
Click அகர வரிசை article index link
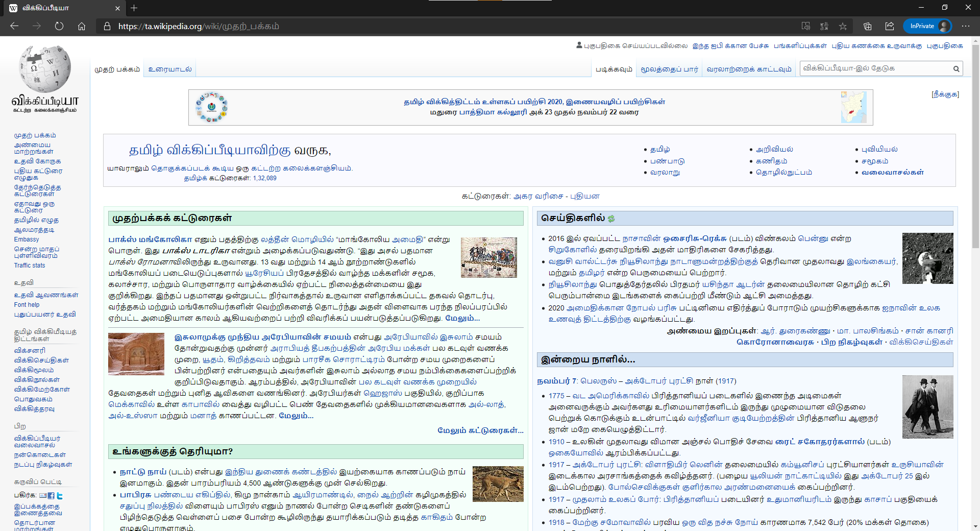[x=538, y=196]
